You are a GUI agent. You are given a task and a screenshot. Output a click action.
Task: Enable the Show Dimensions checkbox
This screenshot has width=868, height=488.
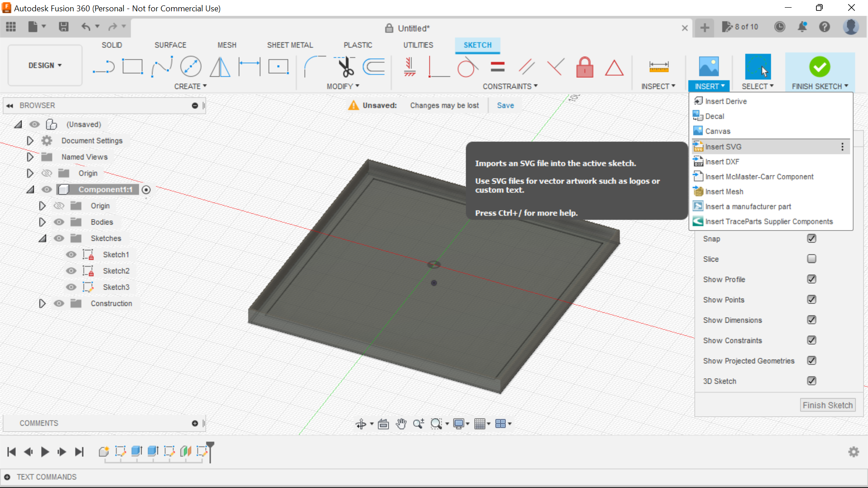[811, 320]
